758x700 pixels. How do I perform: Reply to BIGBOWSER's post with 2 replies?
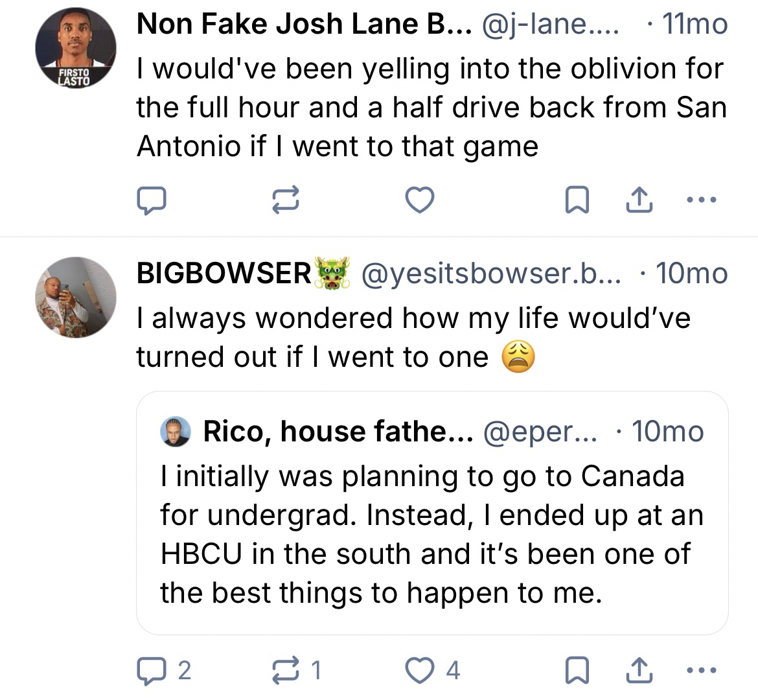tap(152, 670)
